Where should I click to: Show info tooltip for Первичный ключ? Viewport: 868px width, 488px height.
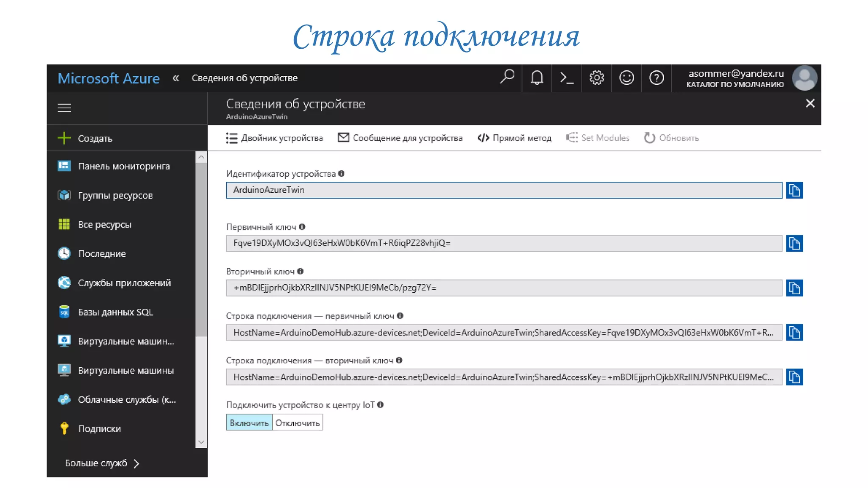(x=302, y=227)
